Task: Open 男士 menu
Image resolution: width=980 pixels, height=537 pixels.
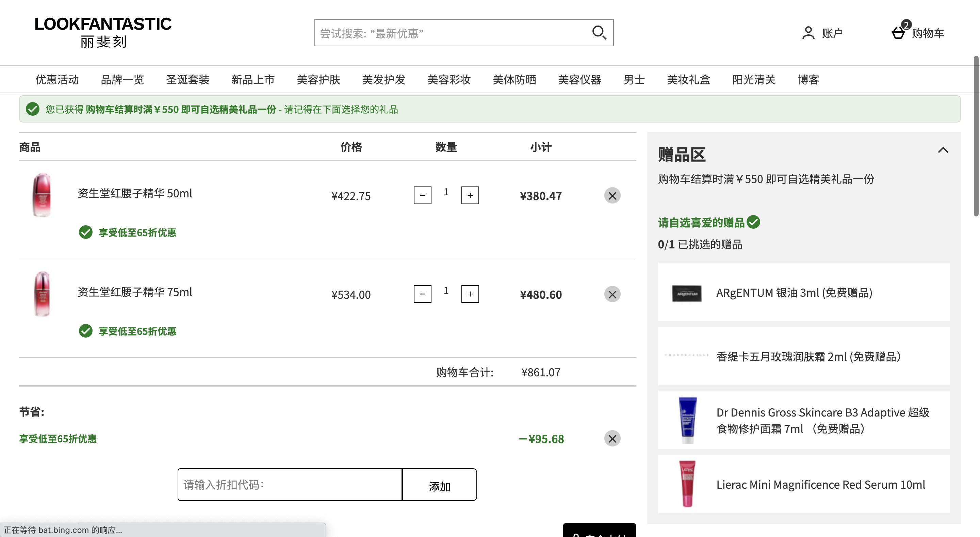Action: click(634, 80)
